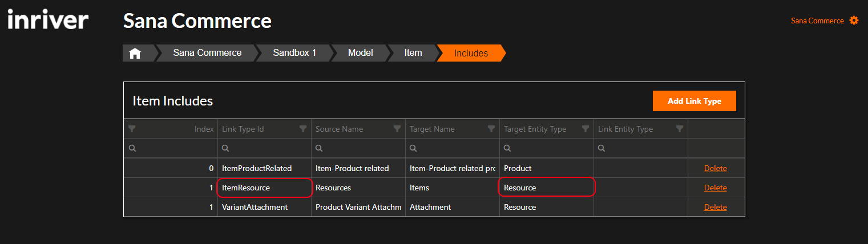Select the Item-Product related source cell
Viewport: 868px width, 244px height.
pos(358,168)
